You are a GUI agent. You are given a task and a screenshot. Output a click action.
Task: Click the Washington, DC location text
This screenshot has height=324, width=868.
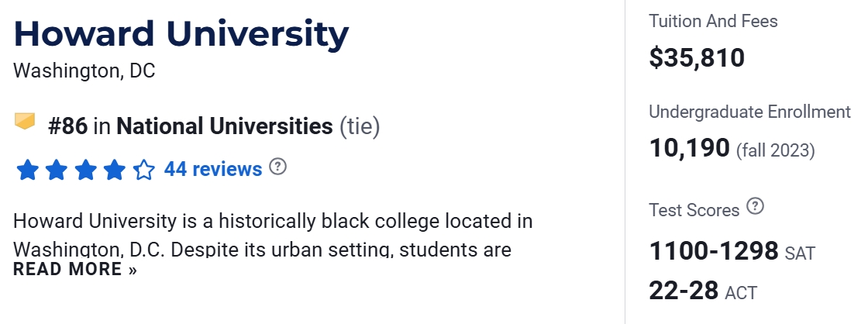click(x=84, y=71)
